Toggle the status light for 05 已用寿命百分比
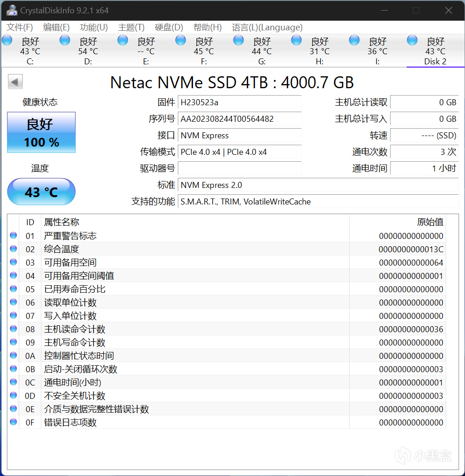 [13, 289]
